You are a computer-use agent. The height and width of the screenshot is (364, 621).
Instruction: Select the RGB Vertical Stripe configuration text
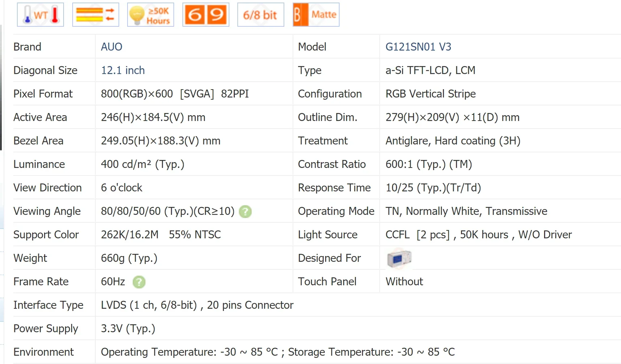(431, 94)
